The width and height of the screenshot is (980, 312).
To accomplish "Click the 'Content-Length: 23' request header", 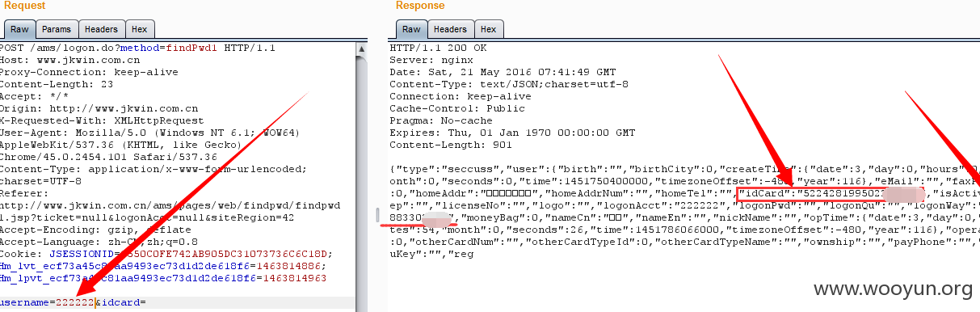I will point(57,84).
